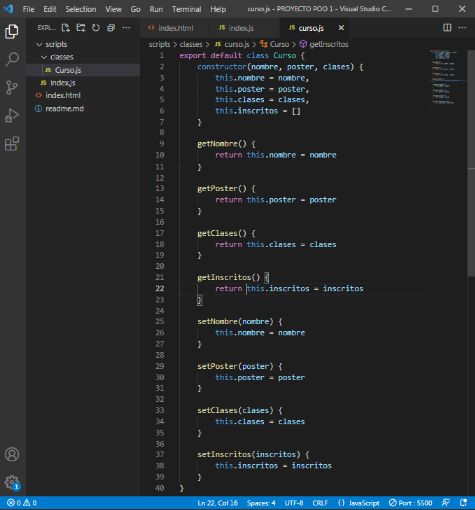Open the Run and Debug view
This screenshot has width=475, height=510.
[x=12, y=116]
